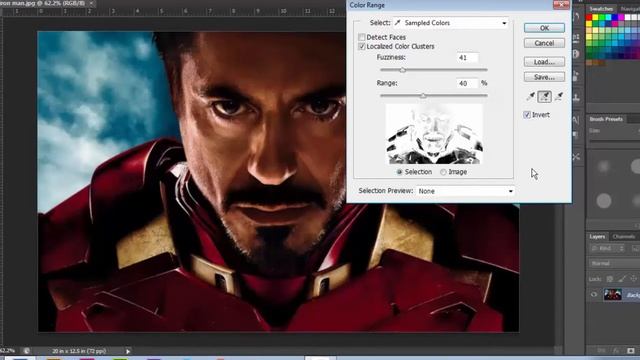Click the Range slider handle
The image size is (640, 360).
click(x=423, y=96)
